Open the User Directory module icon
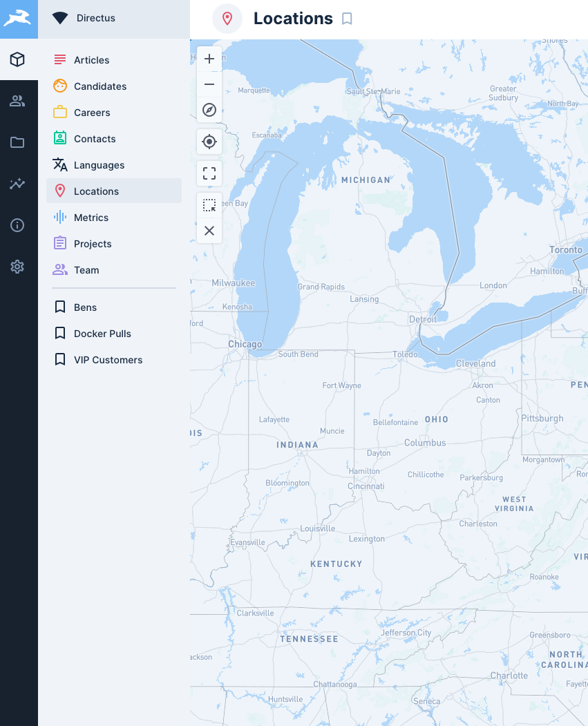Image resolution: width=588 pixels, height=726 pixels. coord(17,101)
